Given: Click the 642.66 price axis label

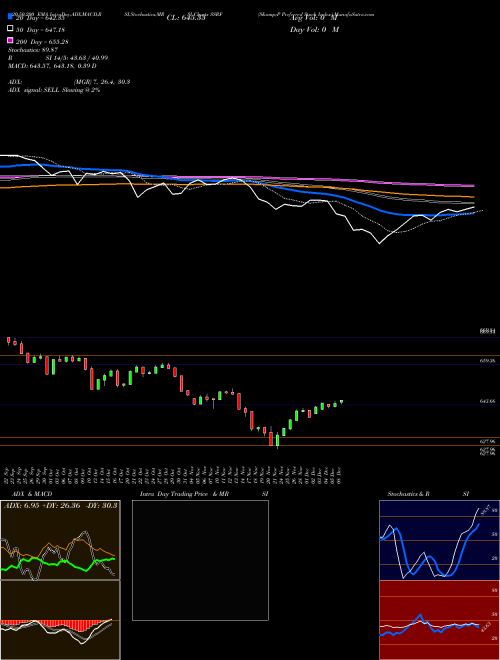Looking at the screenshot, I should pyautogui.click(x=487, y=401).
